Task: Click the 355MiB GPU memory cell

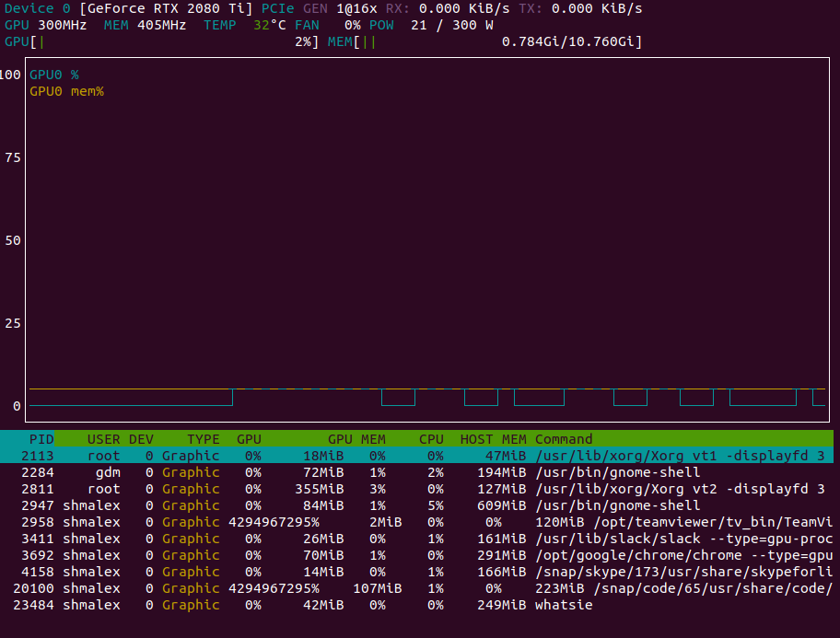Action: 320,489
